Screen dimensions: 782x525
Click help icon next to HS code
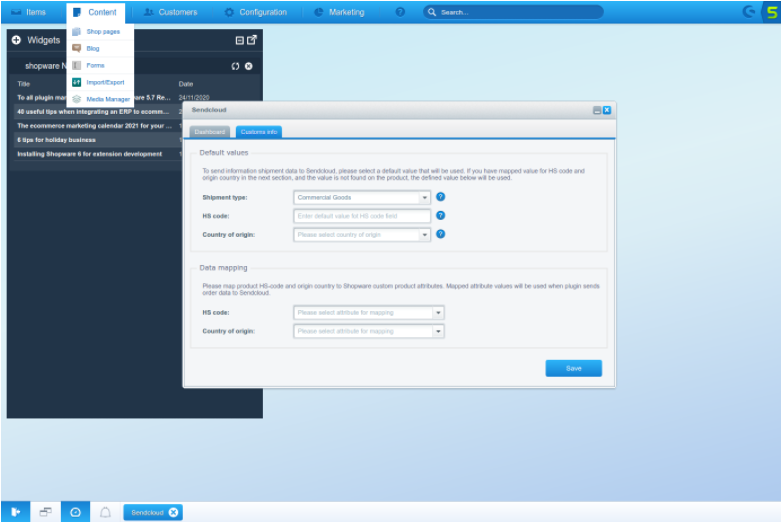440,215
